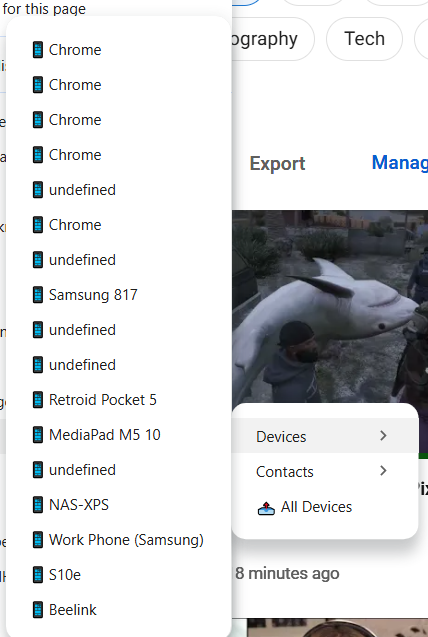Open the Contacts menu entry

tap(325, 471)
